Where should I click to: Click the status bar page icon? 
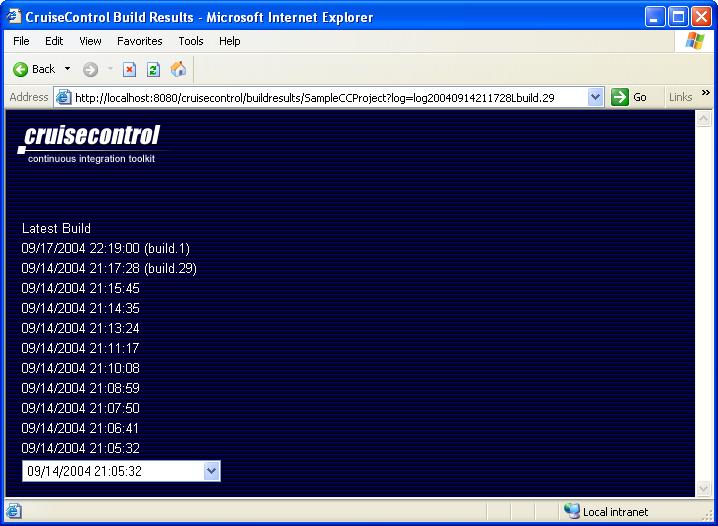pos(13,510)
